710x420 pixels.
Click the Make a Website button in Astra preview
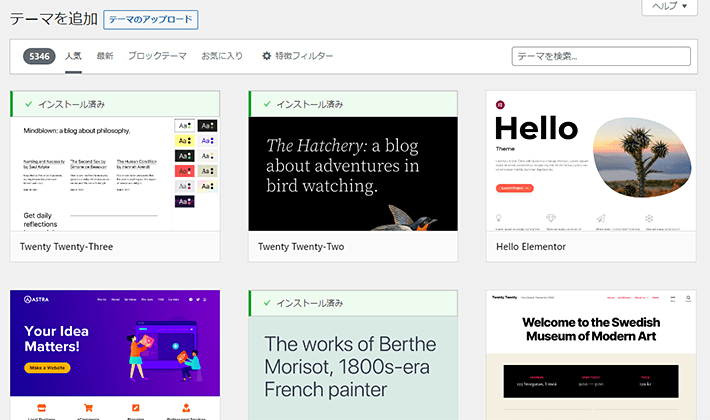[47, 368]
